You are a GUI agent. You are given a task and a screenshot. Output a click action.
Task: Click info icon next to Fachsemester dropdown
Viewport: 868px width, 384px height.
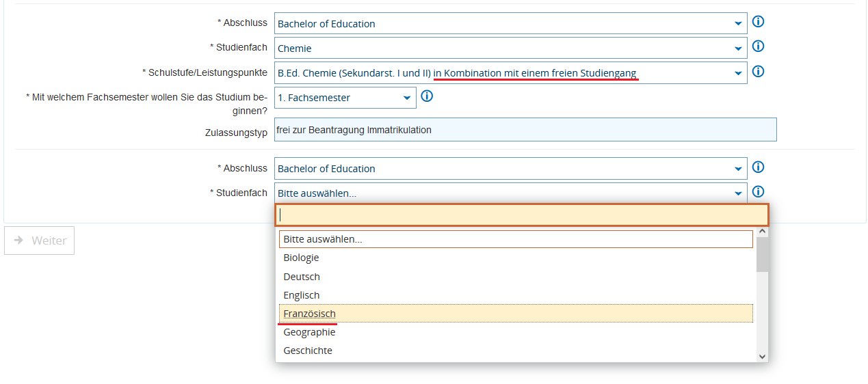(x=427, y=96)
